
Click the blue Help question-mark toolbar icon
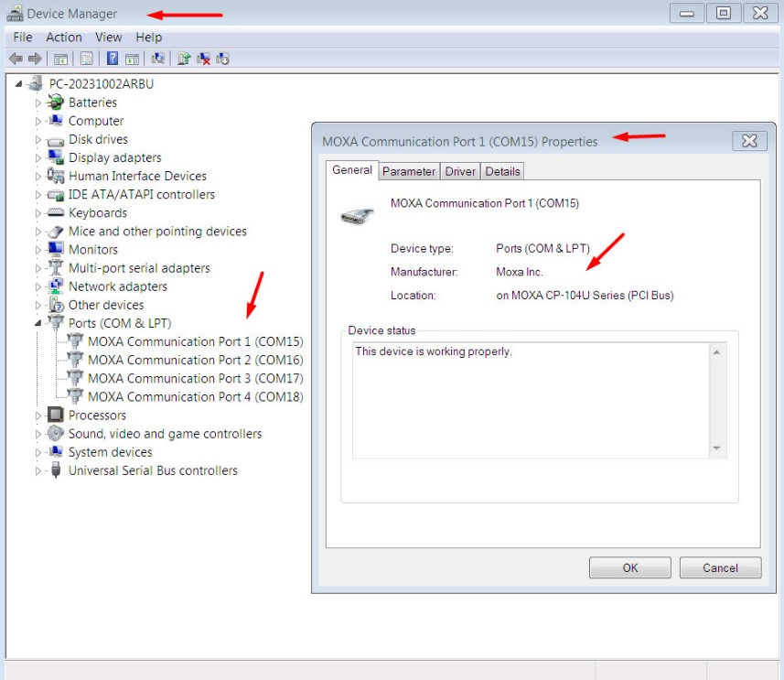(113, 59)
